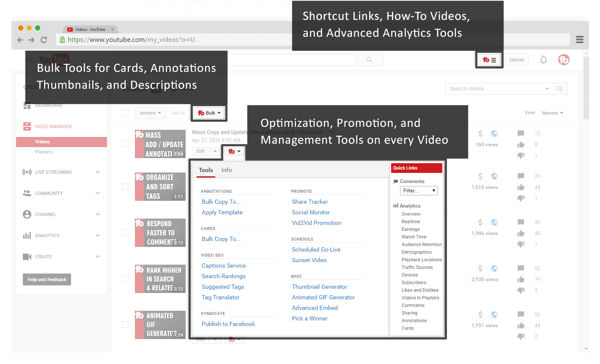
Task: Open the Bulk tools dropdown
Action: [x=209, y=113]
